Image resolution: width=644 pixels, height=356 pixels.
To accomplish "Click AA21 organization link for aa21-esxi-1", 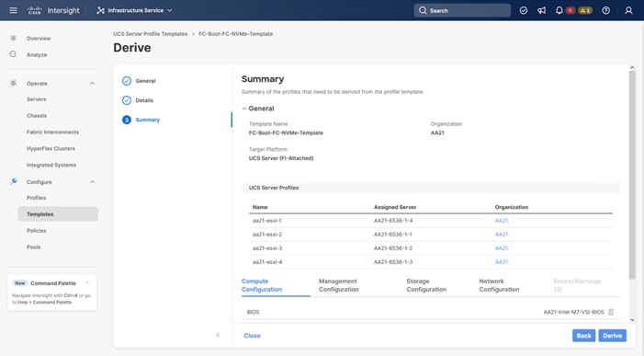I will tap(501, 221).
